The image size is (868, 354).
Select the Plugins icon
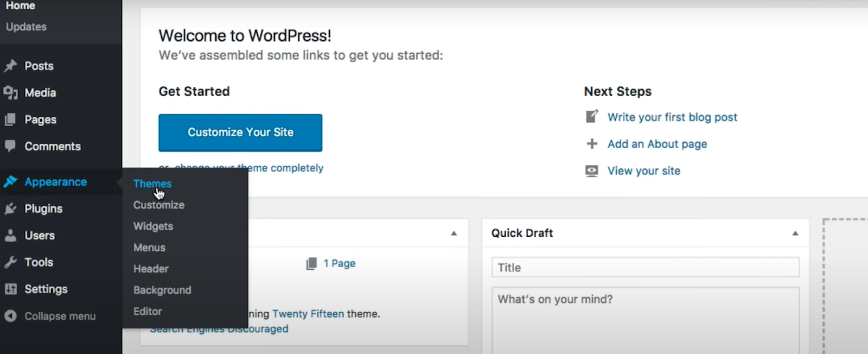click(10, 208)
